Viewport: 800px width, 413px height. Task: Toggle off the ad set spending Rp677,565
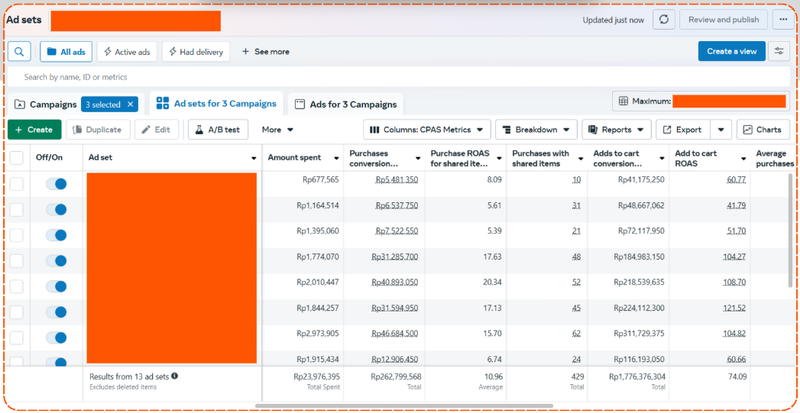click(x=56, y=184)
